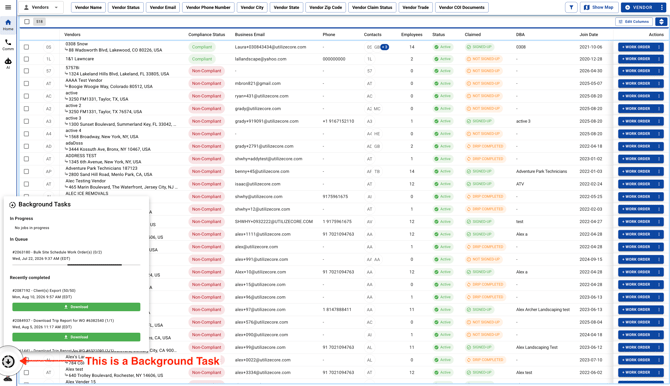Click the filter funnel icon
Viewport: 670px width, 386px height.
tap(571, 7)
